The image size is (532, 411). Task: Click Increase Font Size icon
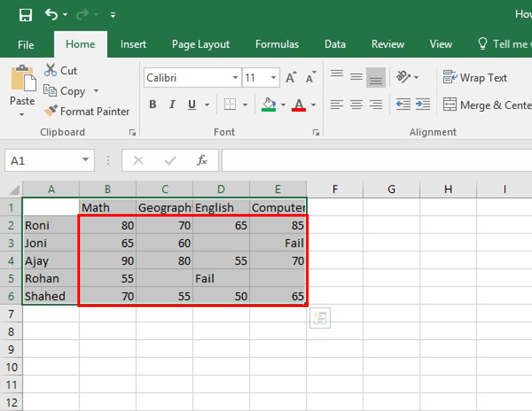click(291, 78)
